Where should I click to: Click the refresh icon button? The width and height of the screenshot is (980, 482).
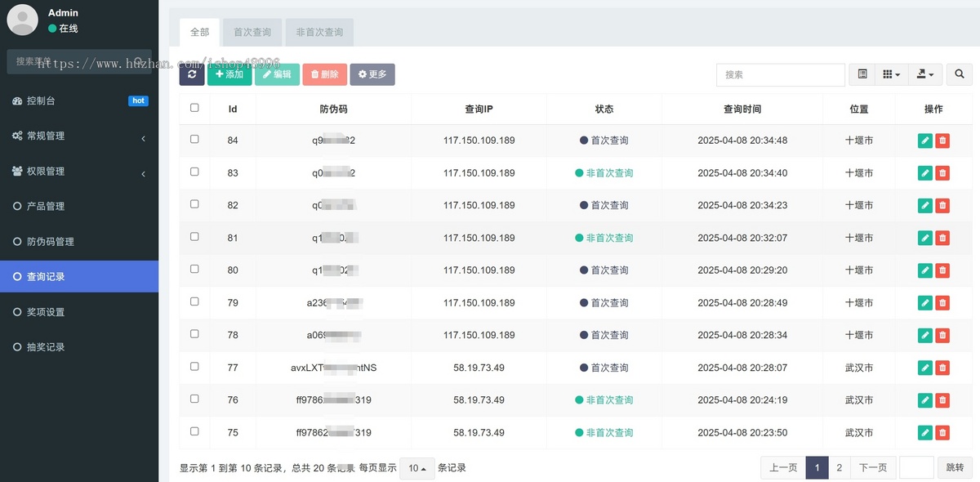point(192,74)
